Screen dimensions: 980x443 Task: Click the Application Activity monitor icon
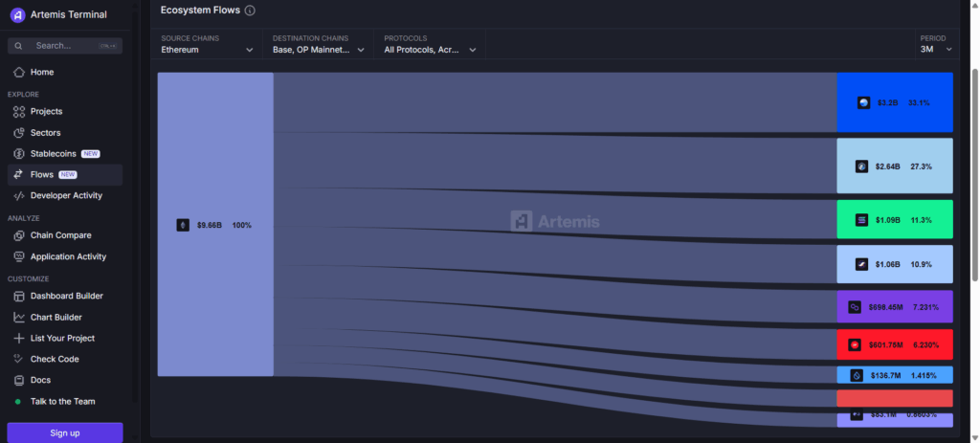click(19, 256)
